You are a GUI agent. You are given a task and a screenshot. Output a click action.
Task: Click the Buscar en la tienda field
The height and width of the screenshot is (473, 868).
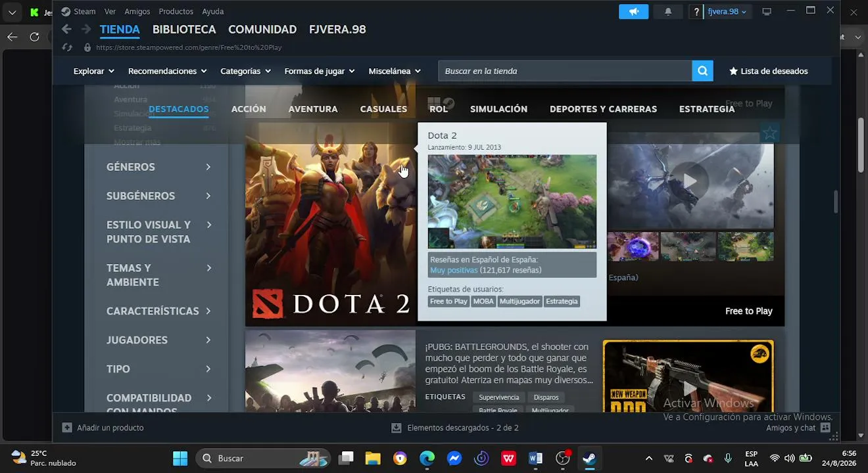pos(566,71)
